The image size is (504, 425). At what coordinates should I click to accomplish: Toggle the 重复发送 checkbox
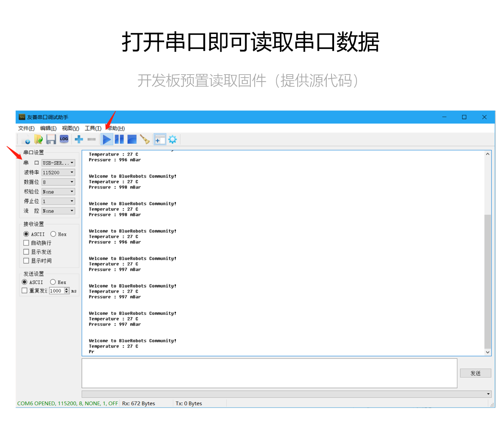click(x=25, y=291)
